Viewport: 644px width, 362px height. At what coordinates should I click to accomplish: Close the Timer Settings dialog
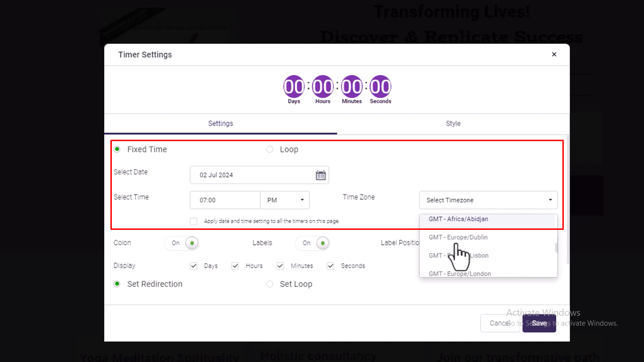pyautogui.click(x=554, y=54)
